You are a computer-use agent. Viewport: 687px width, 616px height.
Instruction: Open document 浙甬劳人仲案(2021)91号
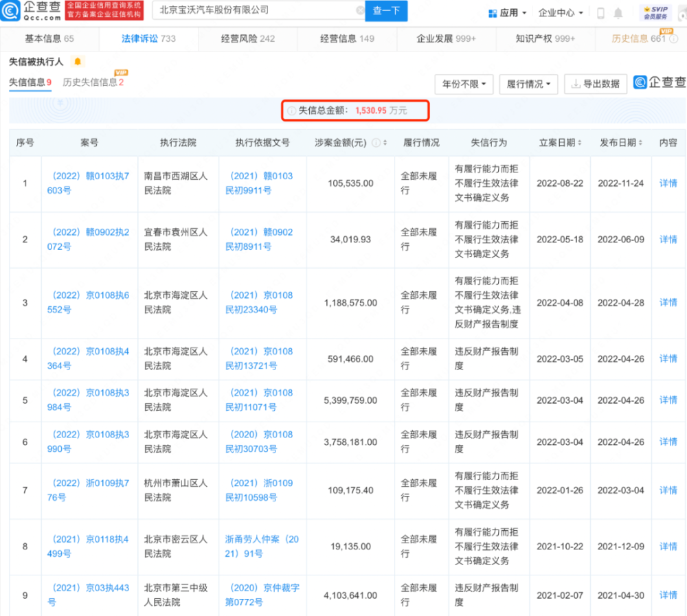click(262, 547)
